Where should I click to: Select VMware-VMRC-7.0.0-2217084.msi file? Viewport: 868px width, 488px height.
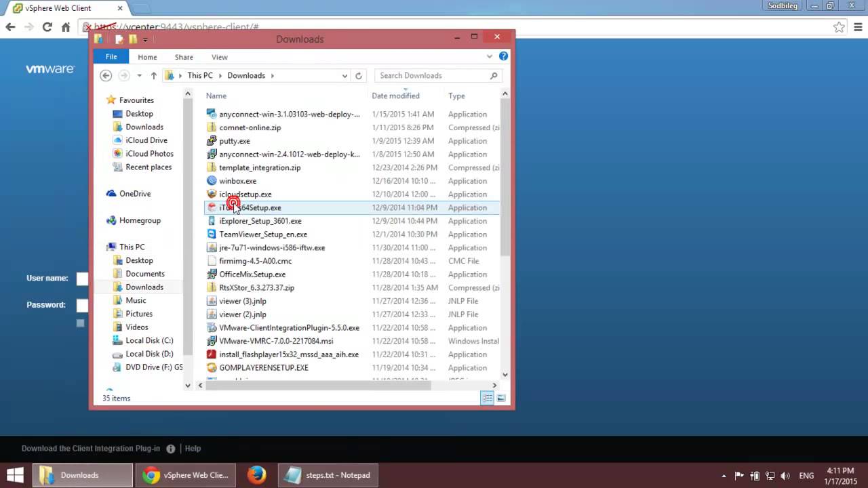pyautogui.click(x=276, y=341)
